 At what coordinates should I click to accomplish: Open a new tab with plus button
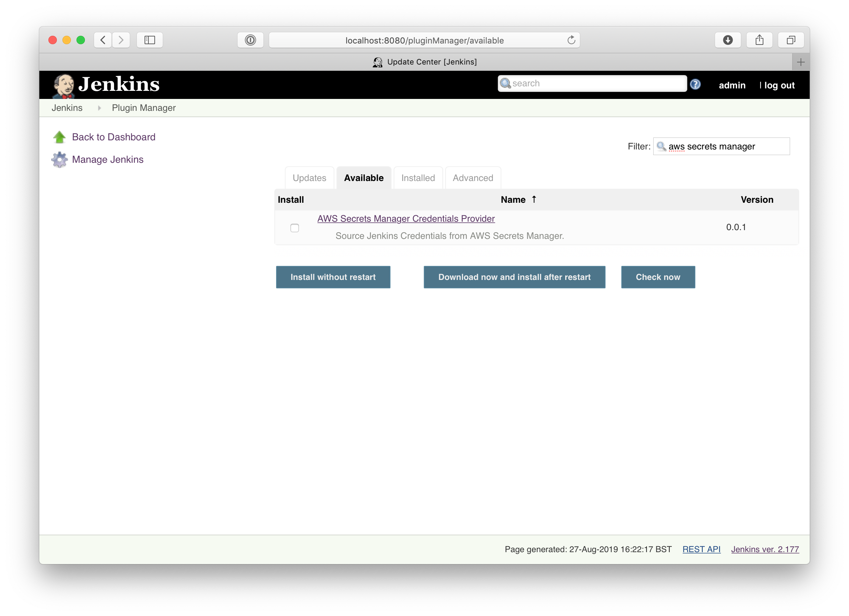801,62
